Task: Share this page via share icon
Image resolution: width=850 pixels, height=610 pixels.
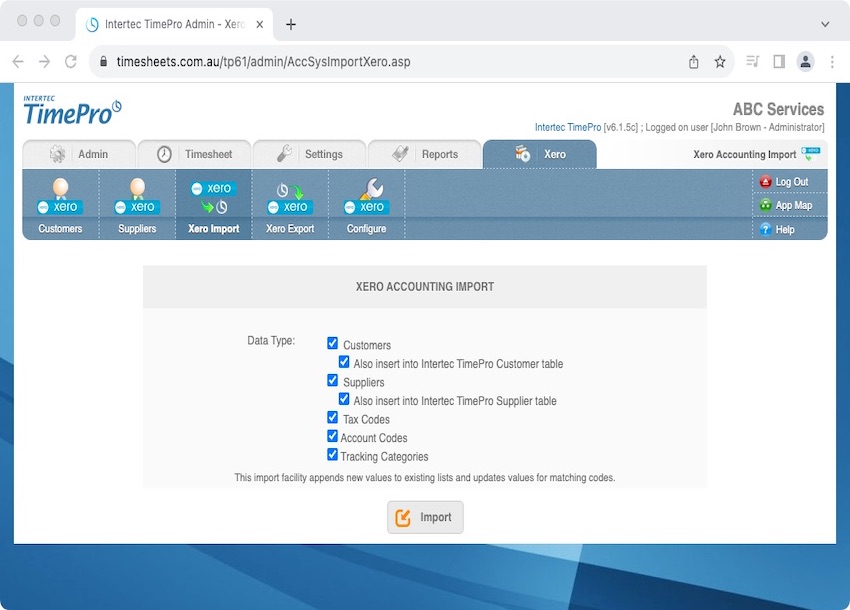Action: click(693, 62)
